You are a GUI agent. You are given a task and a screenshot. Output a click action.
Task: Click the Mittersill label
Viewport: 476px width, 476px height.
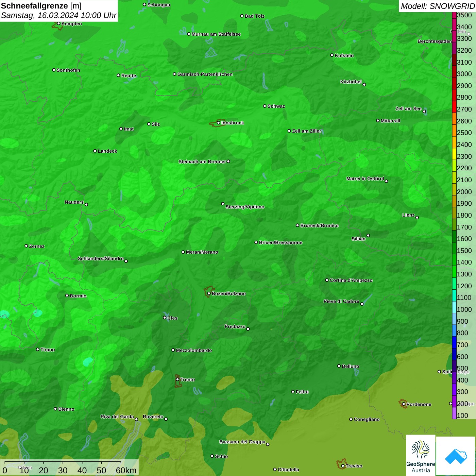(x=390, y=121)
